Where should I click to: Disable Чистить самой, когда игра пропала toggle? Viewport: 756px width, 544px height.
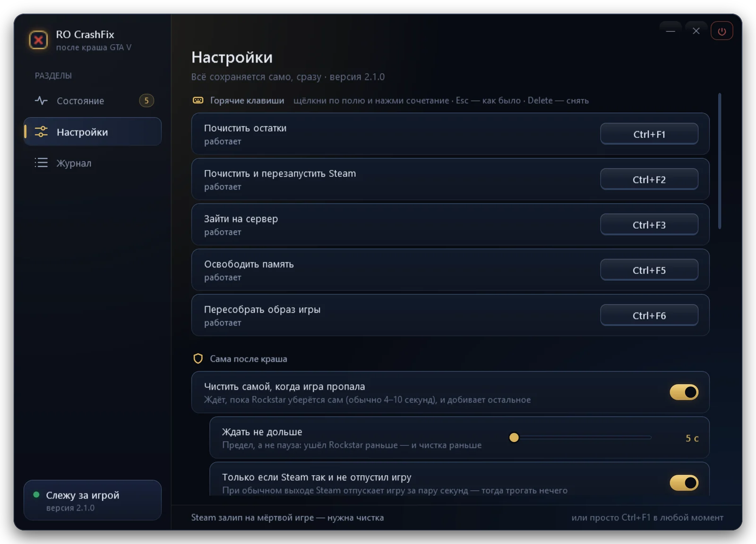(684, 392)
